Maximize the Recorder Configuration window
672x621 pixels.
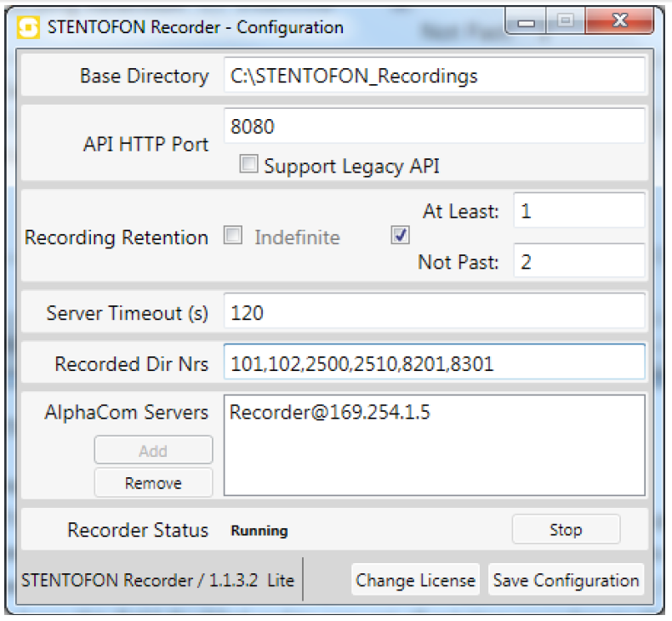coord(566,22)
